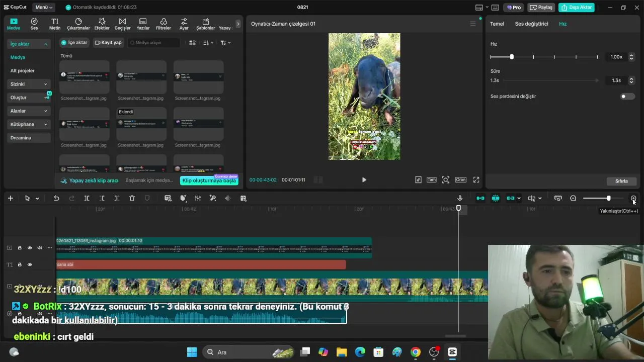The image size is (644, 362).
Task: Toggle auto snapping in timeline
Action: pos(496,198)
